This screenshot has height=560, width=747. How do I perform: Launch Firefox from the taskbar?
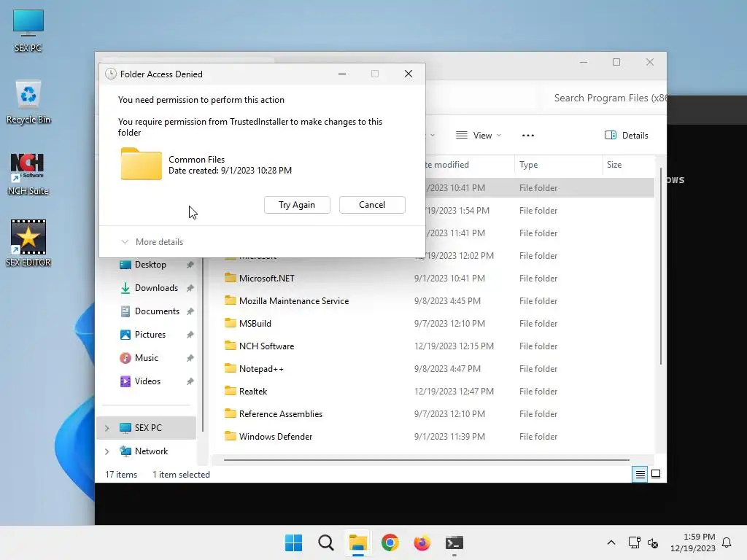(x=422, y=542)
